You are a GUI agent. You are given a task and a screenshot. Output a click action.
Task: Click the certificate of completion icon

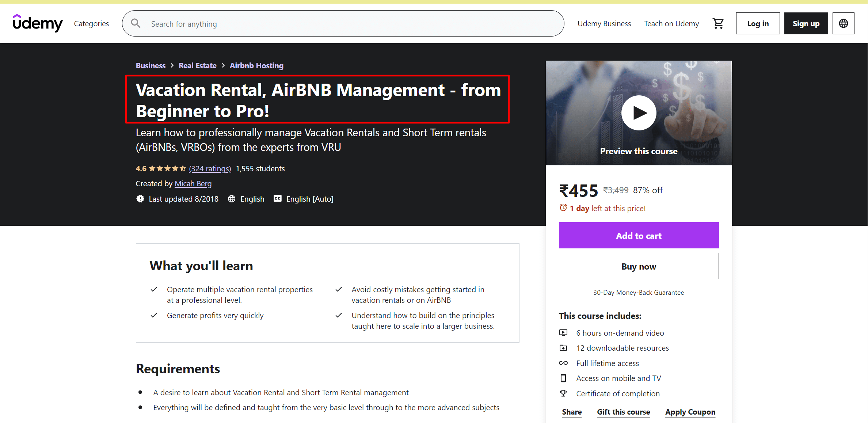[563, 393]
